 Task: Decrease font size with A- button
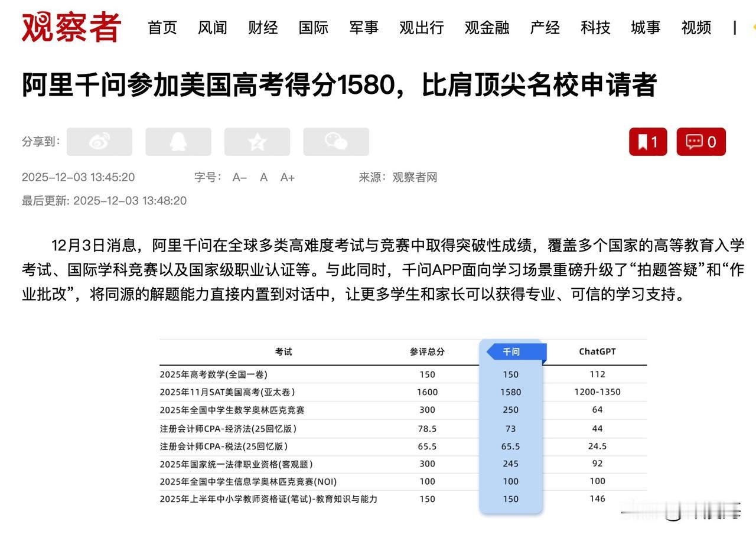[x=240, y=177]
